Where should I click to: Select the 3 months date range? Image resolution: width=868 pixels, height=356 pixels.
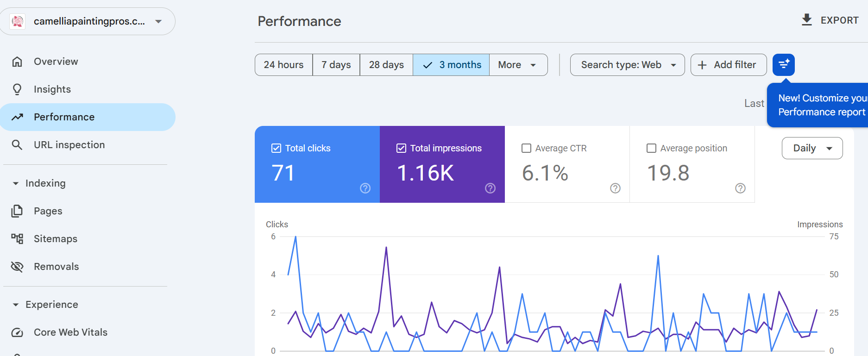coord(451,65)
